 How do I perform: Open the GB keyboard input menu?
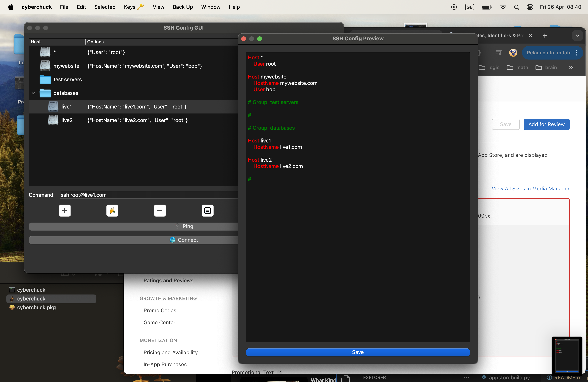pyautogui.click(x=469, y=7)
